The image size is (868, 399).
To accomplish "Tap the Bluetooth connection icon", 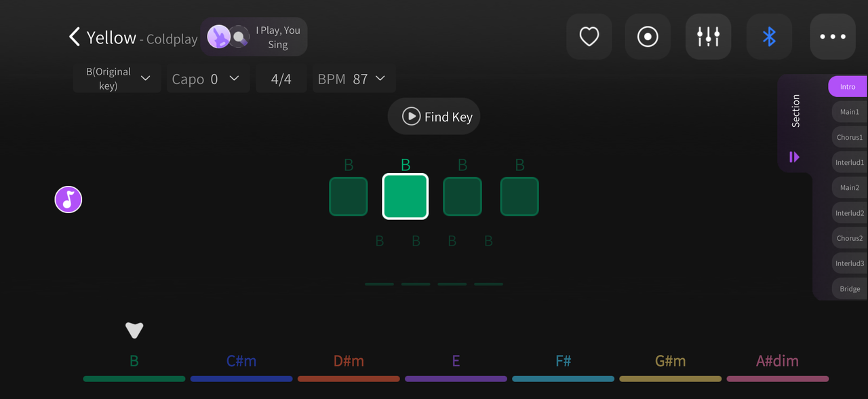I will click(769, 37).
